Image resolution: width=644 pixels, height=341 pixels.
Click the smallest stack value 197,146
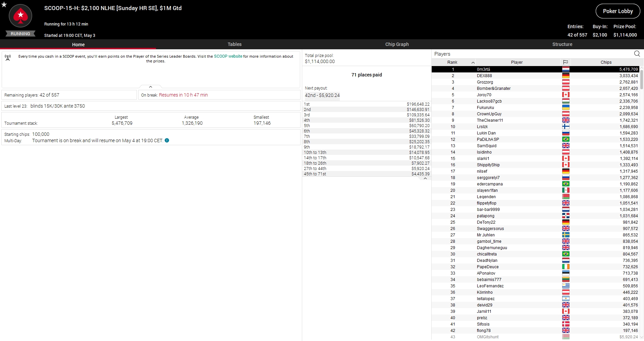[262, 123]
